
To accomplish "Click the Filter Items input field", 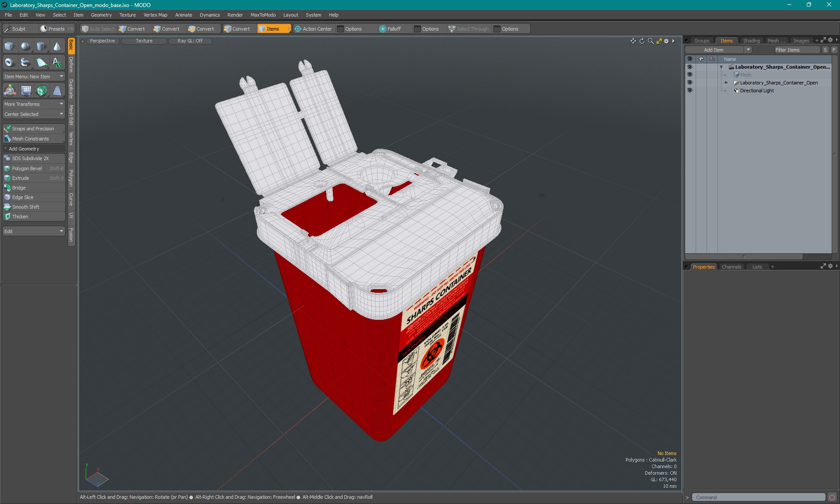I will tap(795, 50).
